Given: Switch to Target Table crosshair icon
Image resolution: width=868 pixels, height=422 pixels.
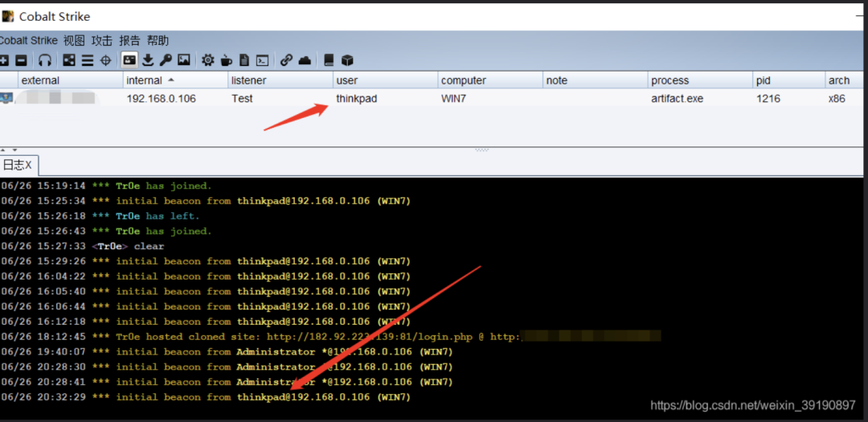Looking at the screenshot, I should click(106, 60).
